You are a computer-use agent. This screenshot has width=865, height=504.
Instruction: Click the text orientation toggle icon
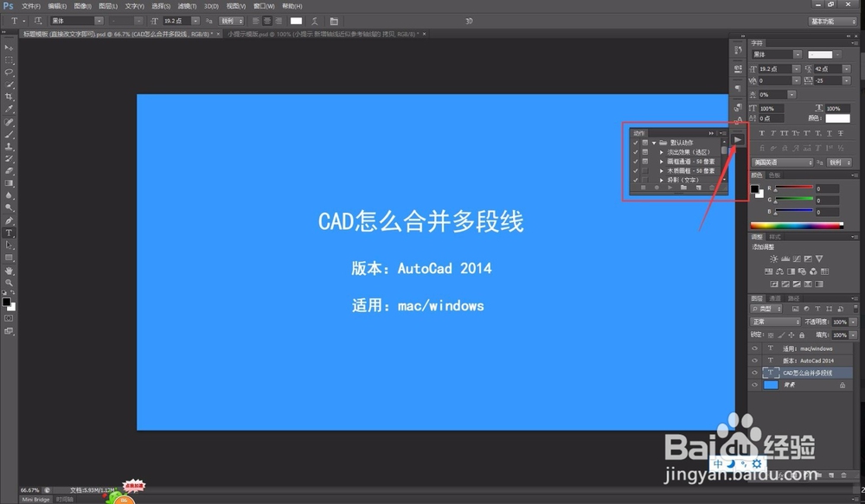coord(38,21)
